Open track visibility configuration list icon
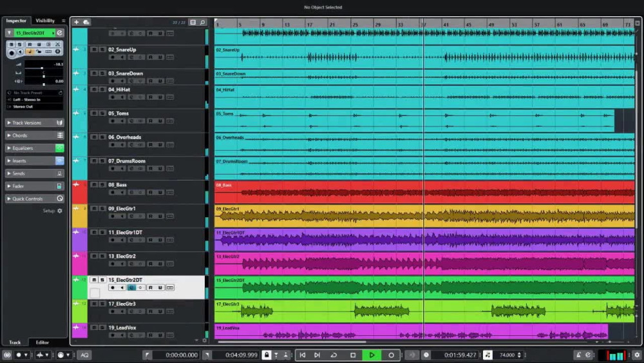The height and width of the screenshot is (363, 644). pos(193,22)
